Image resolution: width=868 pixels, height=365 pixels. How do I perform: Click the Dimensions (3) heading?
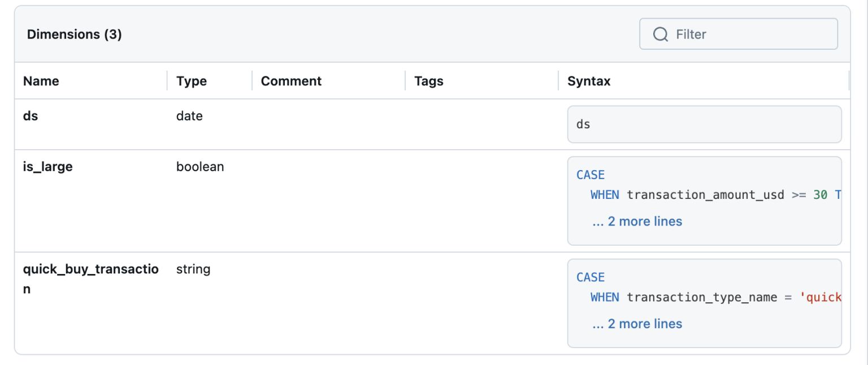(x=73, y=34)
